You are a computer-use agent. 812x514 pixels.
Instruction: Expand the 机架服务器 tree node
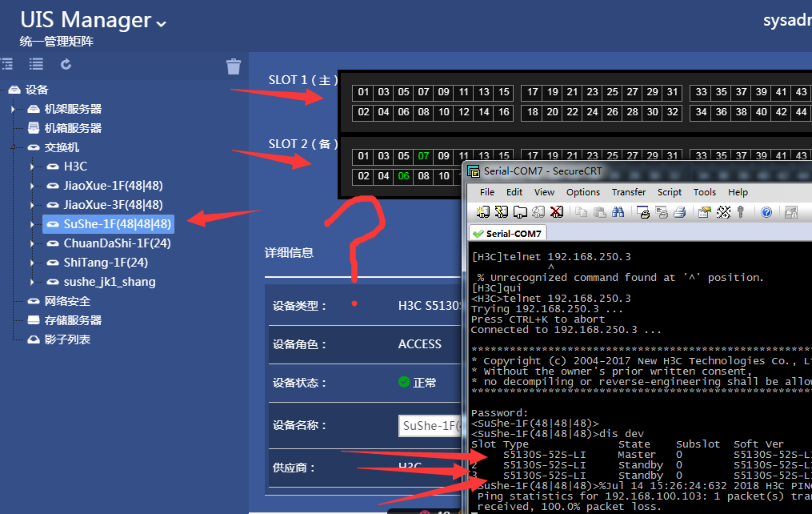[14, 110]
